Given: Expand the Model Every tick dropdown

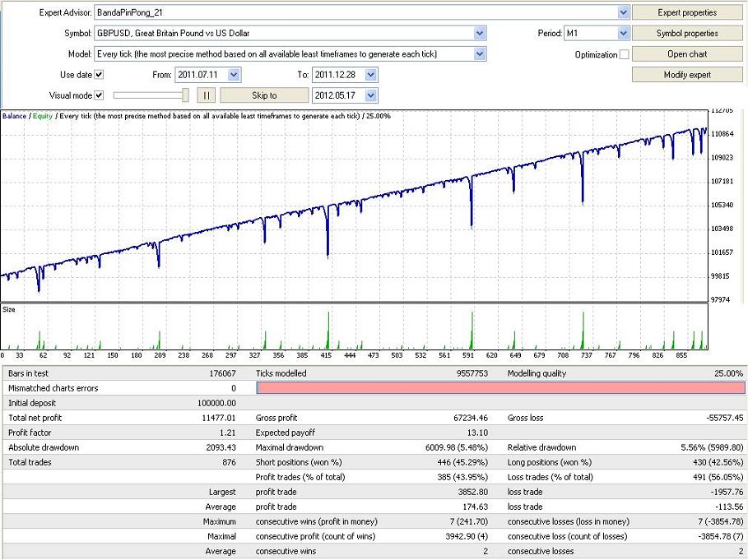Looking at the screenshot, I should (480, 54).
